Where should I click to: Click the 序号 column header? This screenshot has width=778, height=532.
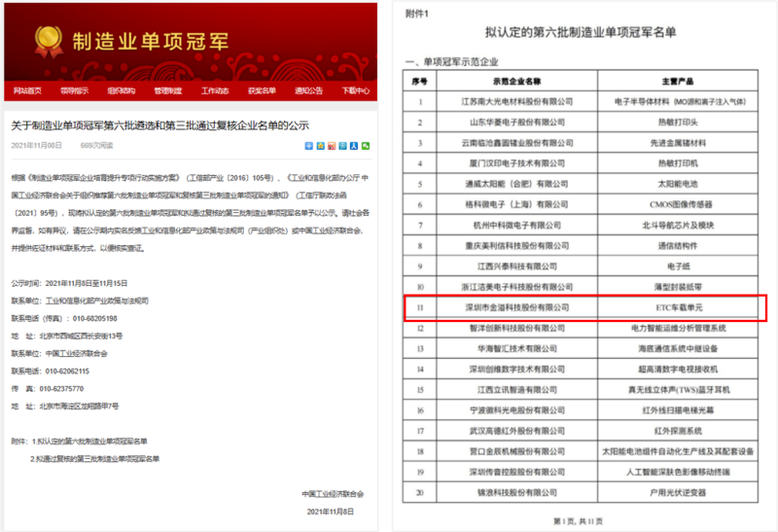pyautogui.click(x=420, y=81)
